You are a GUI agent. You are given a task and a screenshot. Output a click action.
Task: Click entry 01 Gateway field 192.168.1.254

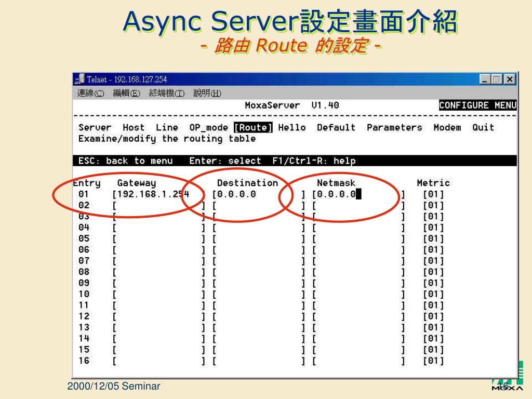pyautogui.click(x=159, y=194)
